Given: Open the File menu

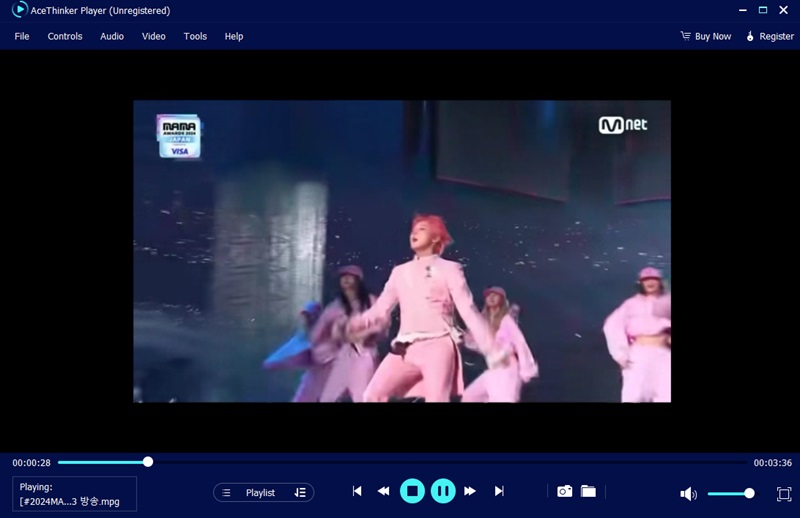Looking at the screenshot, I should 21,36.
